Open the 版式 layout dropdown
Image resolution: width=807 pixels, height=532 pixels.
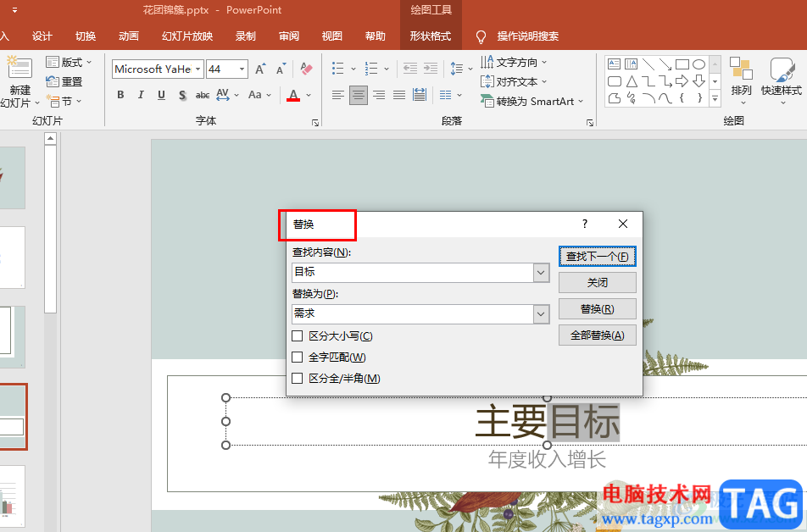[69, 62]
